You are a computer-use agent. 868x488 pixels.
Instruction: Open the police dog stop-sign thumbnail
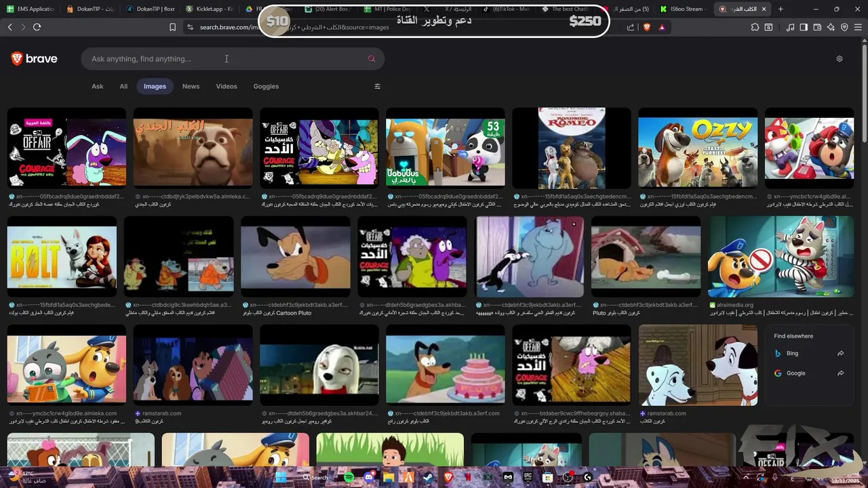pos(781,257)
